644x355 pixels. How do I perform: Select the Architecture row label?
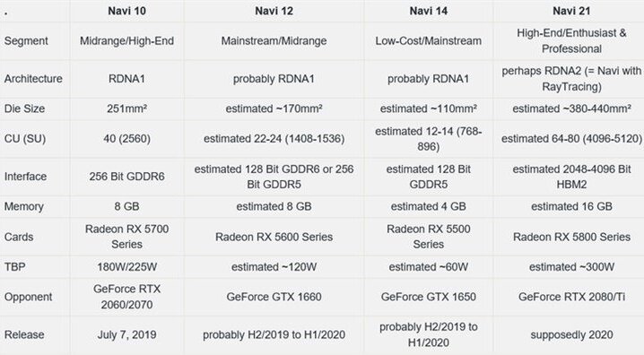pyautogui.click(x=33, y=79)
